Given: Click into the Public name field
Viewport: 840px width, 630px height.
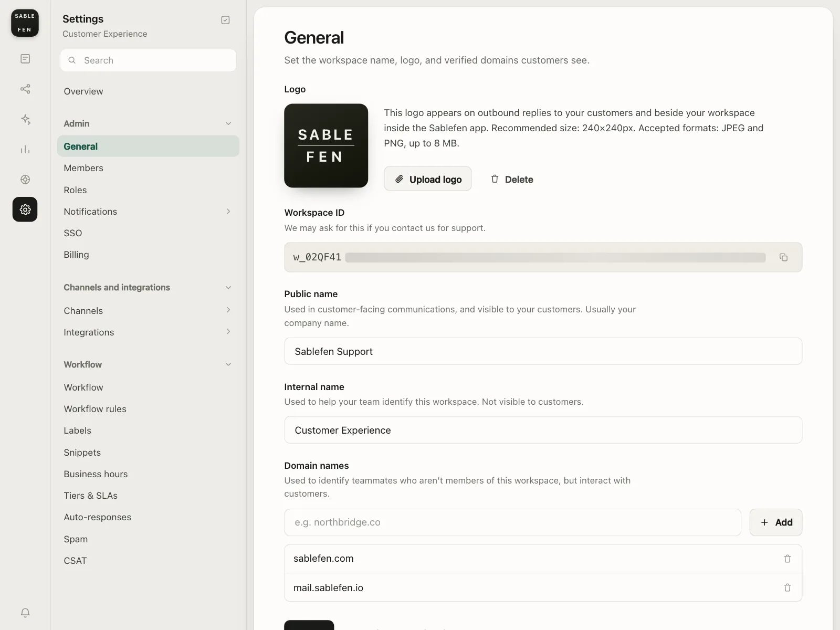Looking at the screenshot, I should [543, 351].
